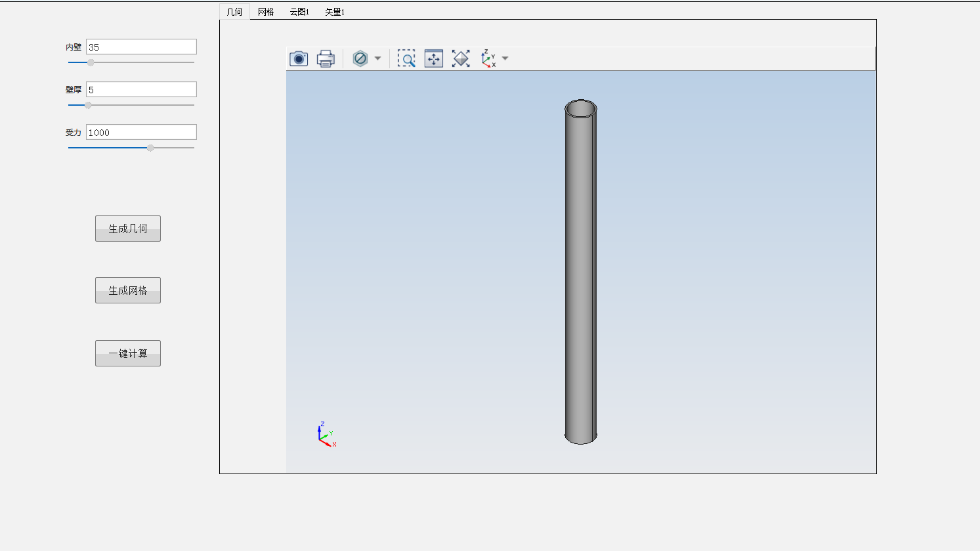Open the 矢量1 tab
This screenshot has height=551, width=980.
335,12
